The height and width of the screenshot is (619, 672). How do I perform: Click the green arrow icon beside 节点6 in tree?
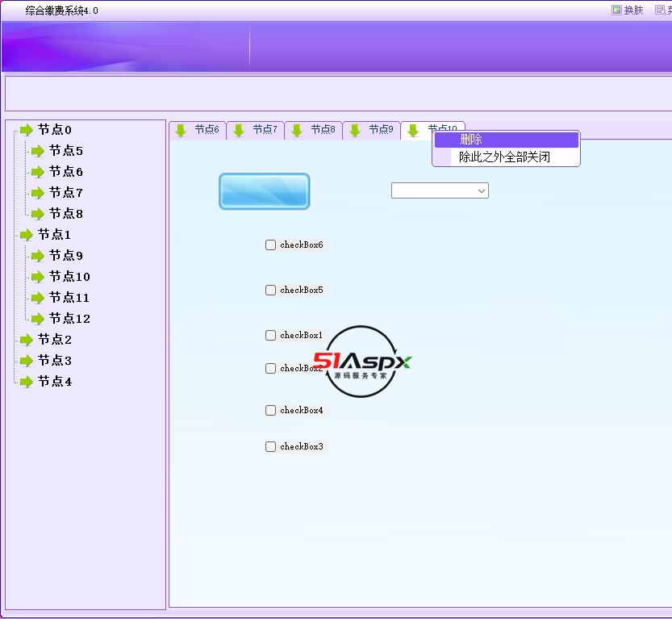pyautogui.click(x=38, y=171)
